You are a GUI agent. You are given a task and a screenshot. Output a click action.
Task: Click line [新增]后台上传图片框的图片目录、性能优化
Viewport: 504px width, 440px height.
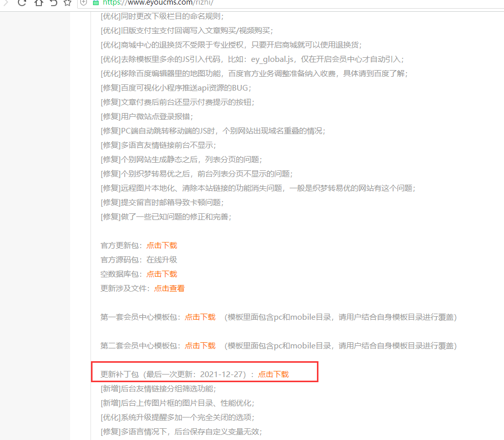[177, 403]
